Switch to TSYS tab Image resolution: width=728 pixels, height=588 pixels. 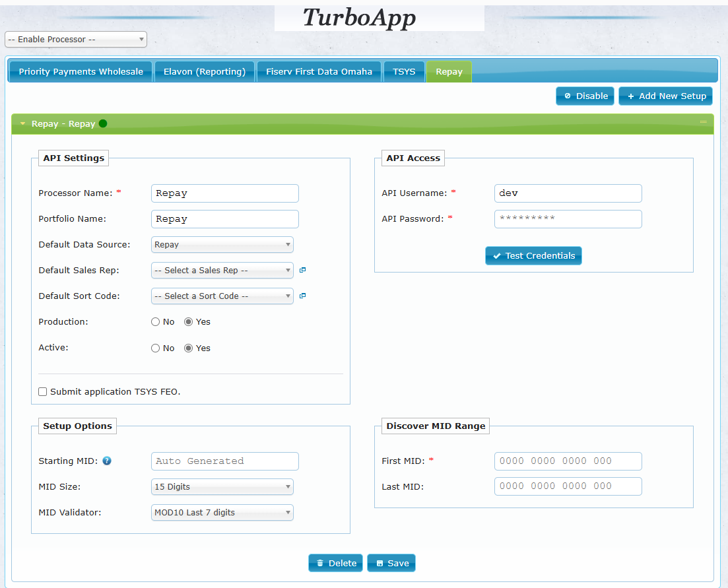point(404,72)
